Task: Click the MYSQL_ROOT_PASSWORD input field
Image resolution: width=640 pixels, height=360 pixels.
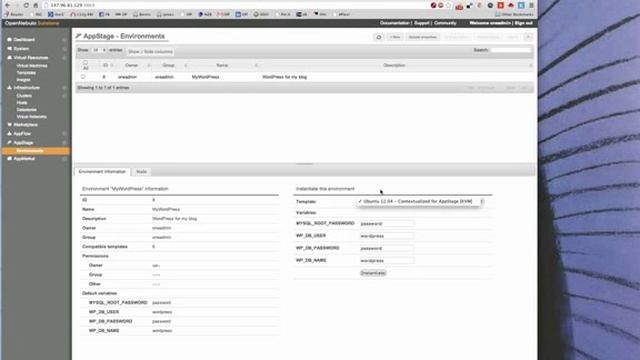Action: point(387,224)
